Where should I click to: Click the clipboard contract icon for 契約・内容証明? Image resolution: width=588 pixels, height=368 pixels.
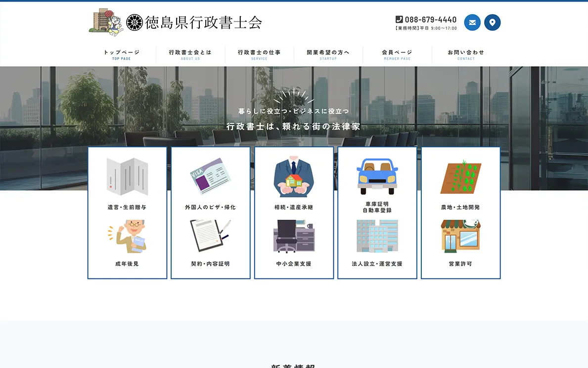(x=211, y=236)
